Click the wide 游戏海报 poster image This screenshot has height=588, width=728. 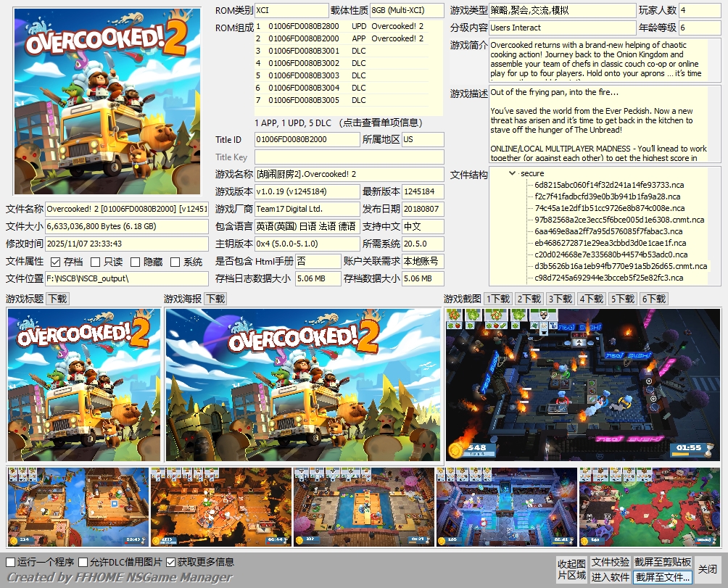[x=303, y=385]
